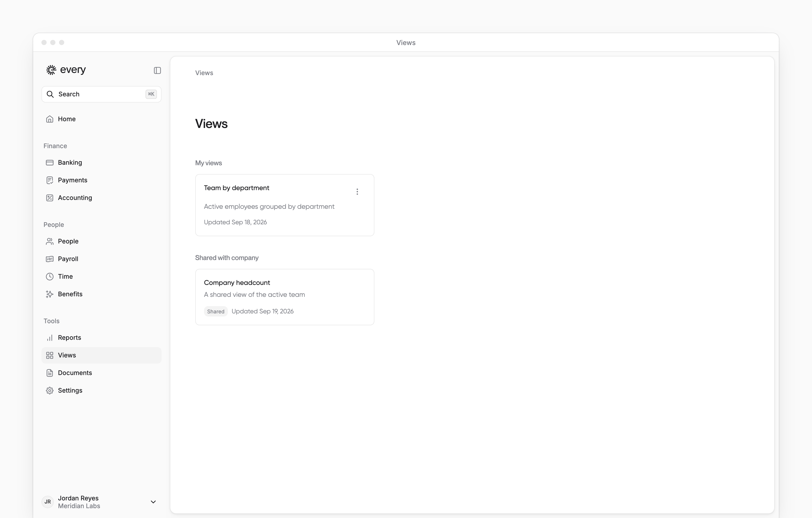Click the "Tools" section label
The width and height of the screenshot is (812, 518).
52,321
